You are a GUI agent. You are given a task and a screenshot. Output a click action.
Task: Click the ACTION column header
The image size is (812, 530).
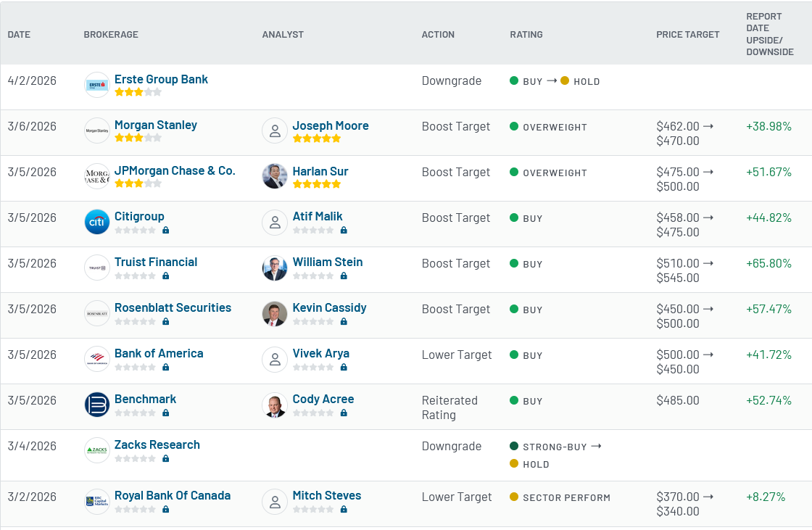(438, 34)
